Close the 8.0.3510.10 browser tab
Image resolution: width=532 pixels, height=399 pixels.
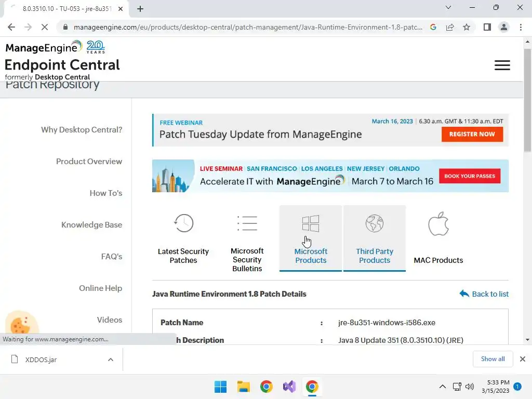tap(121, 9)
